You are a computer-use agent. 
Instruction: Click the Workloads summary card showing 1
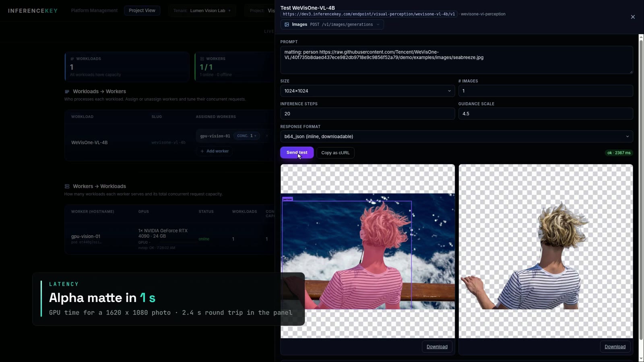pyautogui.click(x=127, y=67)
